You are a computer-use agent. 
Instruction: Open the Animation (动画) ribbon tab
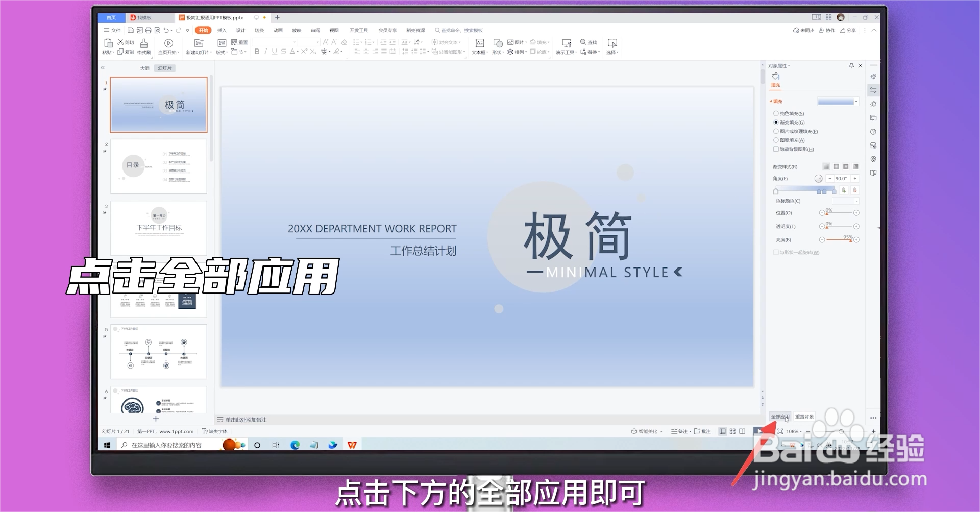click(x=278, y=31)
